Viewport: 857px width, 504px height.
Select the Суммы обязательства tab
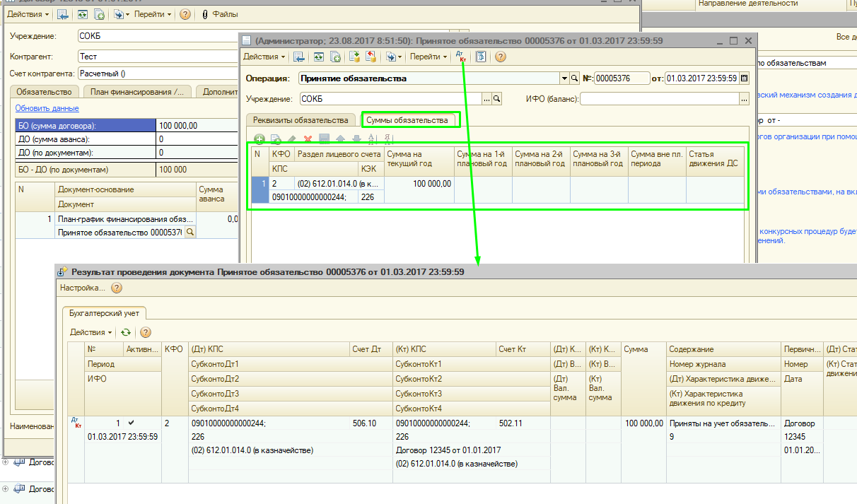[407, 120]
